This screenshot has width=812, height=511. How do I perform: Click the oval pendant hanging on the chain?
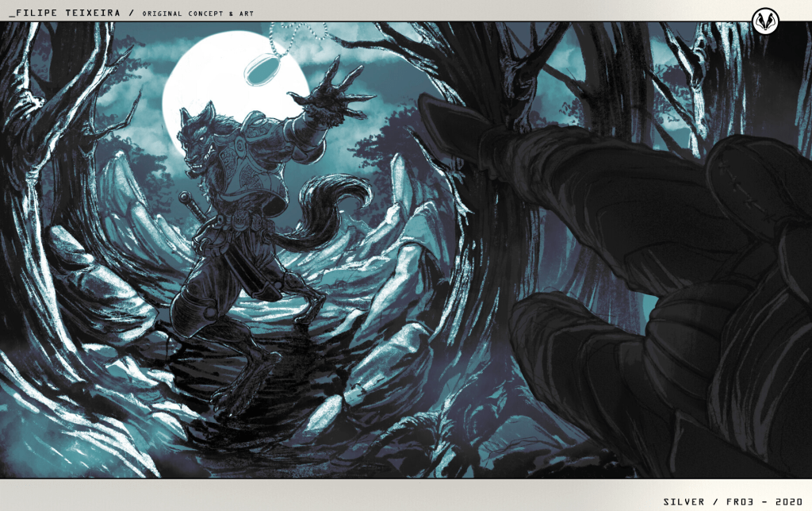coord(260,69)
